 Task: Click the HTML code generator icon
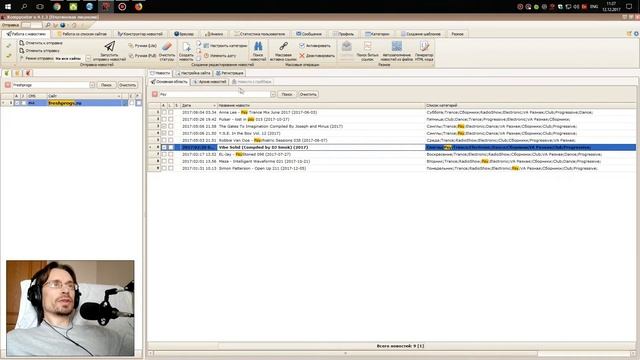pyautogui.click(x=424, y=46)
